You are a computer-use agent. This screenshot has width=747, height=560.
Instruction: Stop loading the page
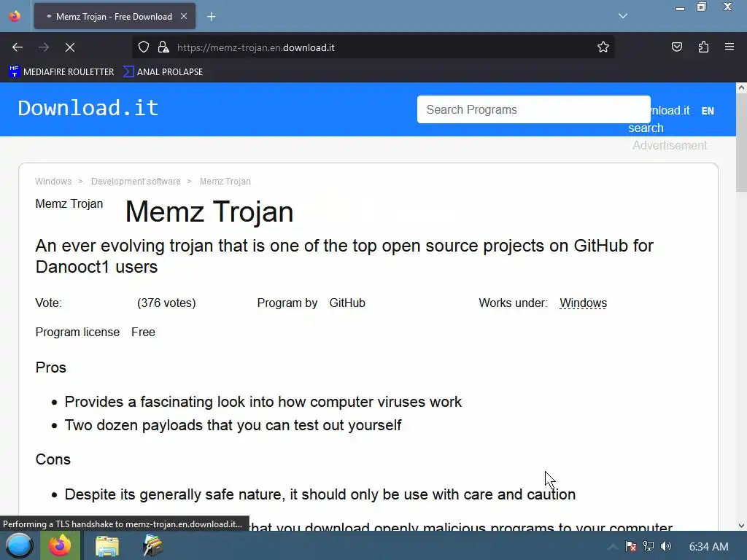[70, 47]
